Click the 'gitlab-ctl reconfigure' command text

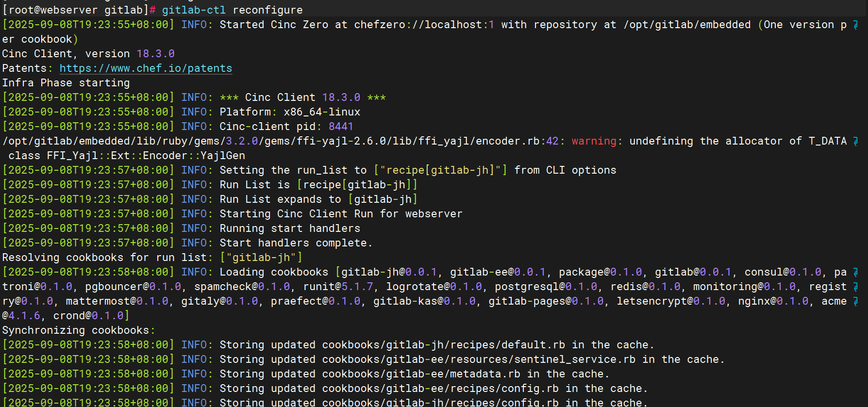tap(232, 10)
